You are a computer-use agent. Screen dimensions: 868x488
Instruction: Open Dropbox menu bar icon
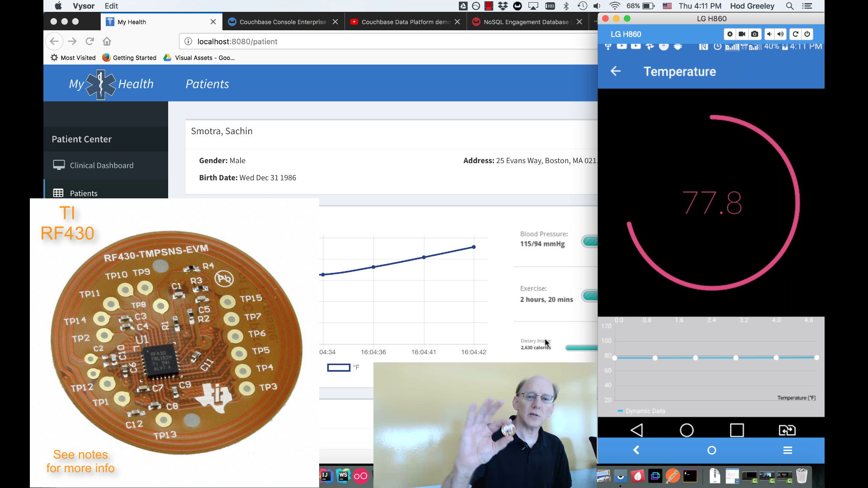[x=503, y=6]
